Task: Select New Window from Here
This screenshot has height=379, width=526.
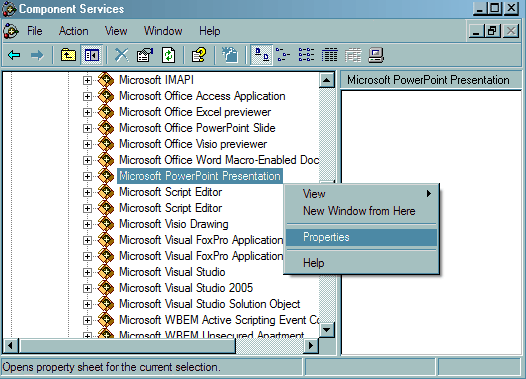Action: [x=361, y=211]
